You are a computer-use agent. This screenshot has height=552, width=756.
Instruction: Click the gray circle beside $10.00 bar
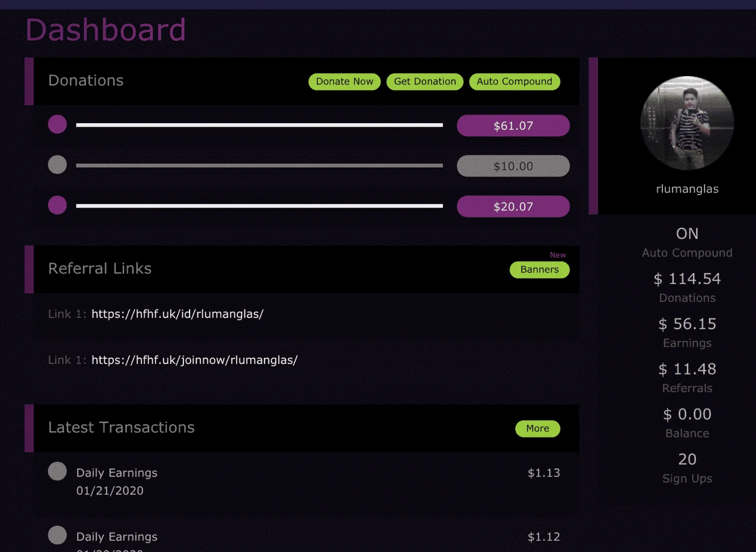point(57,165)
